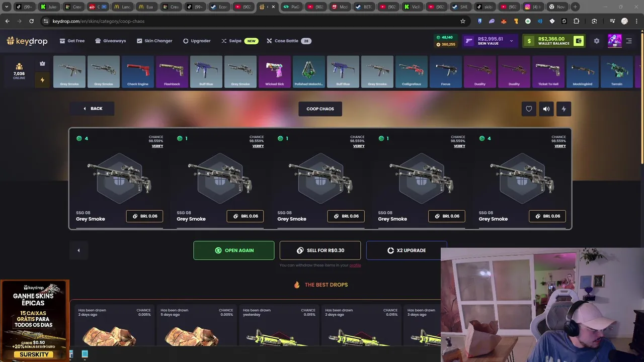Switch to the PixG browser tab

tap(291, 7)
